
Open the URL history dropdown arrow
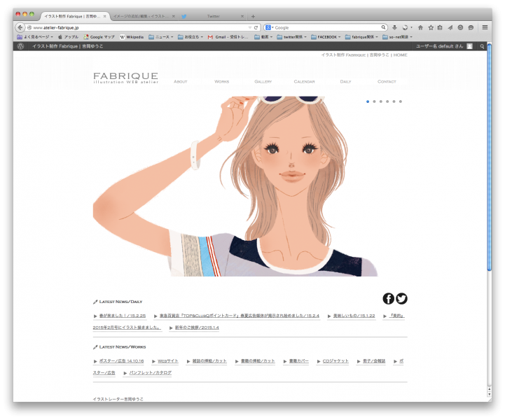tap(249, 28)
